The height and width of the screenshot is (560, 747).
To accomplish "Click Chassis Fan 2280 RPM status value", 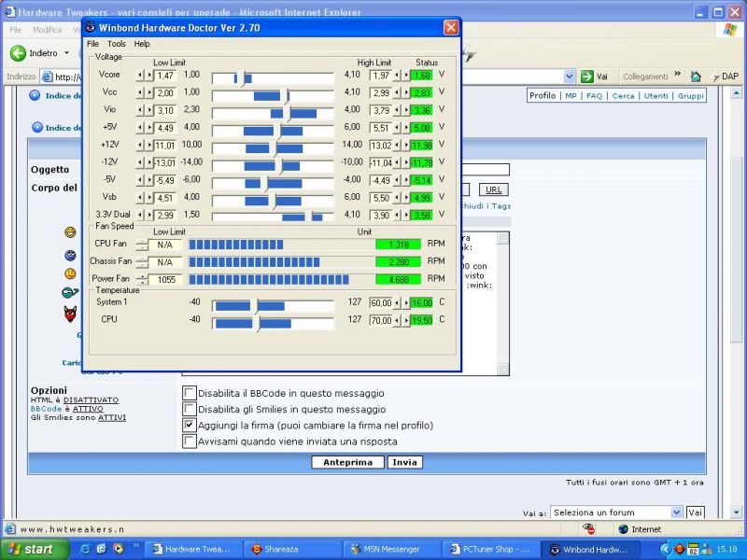I will (399, 262).
